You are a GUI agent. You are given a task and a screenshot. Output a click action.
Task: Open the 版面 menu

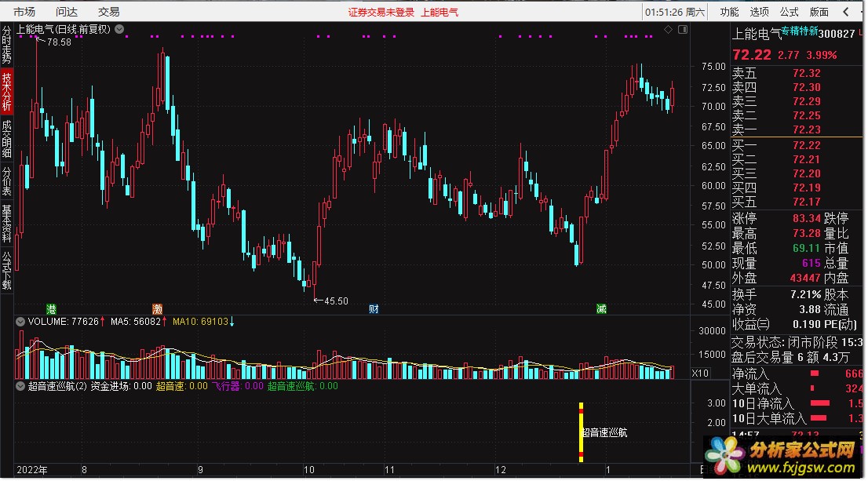point(819,12)
